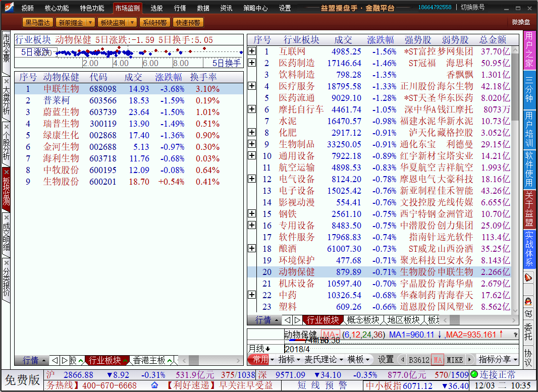The width and height of the screenshot is (538, 392).
Task: Click the screenshot capture tool icon
Action: click(528, 313)
